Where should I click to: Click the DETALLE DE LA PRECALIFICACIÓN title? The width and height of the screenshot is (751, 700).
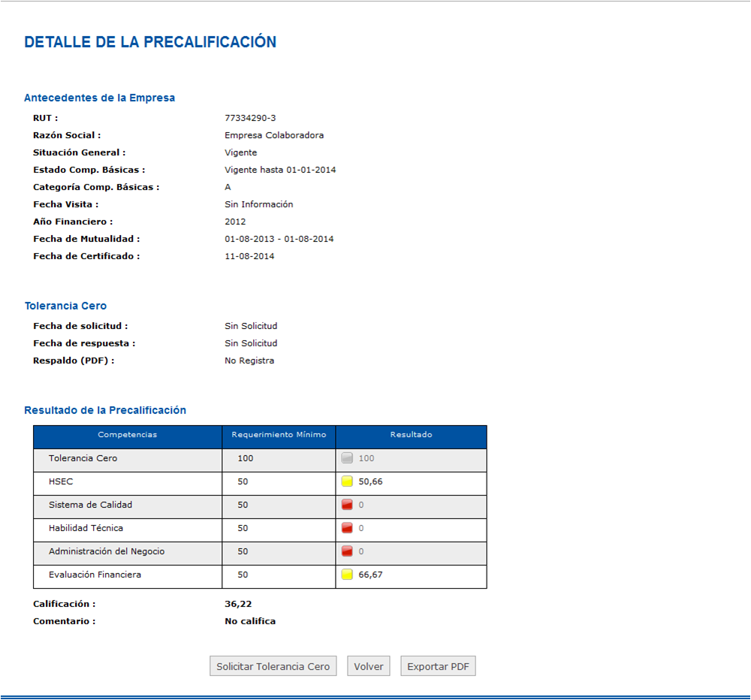pos(150,41)
